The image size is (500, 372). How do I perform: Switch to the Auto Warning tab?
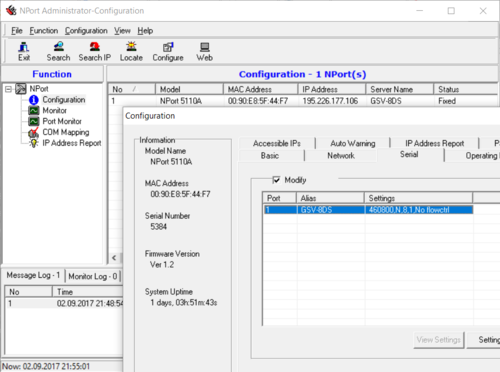(353, 143)
